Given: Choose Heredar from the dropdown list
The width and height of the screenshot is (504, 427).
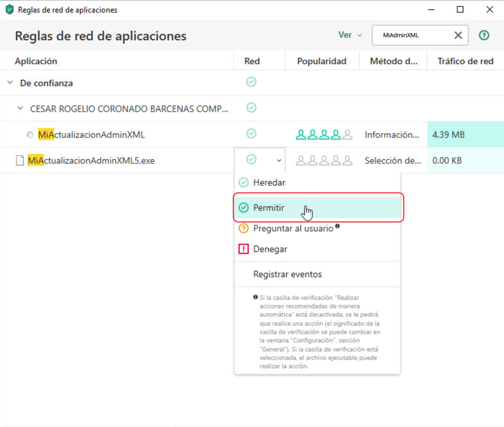Looking at the screenshot, I should 269,183.
